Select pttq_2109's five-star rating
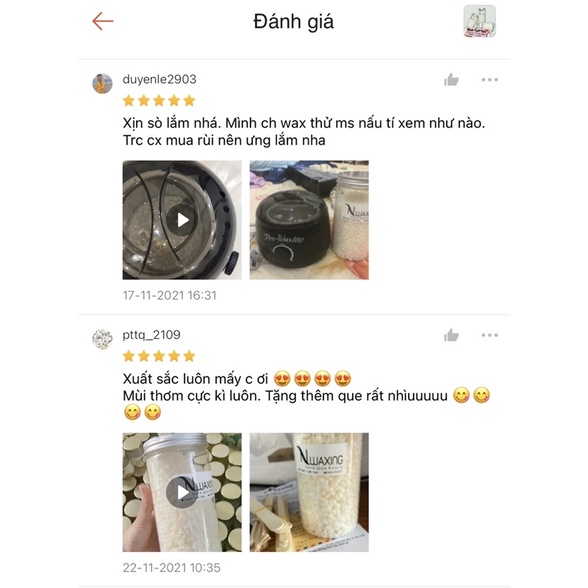This screenshot has height=588, width=588. click(x=159, y=356)
